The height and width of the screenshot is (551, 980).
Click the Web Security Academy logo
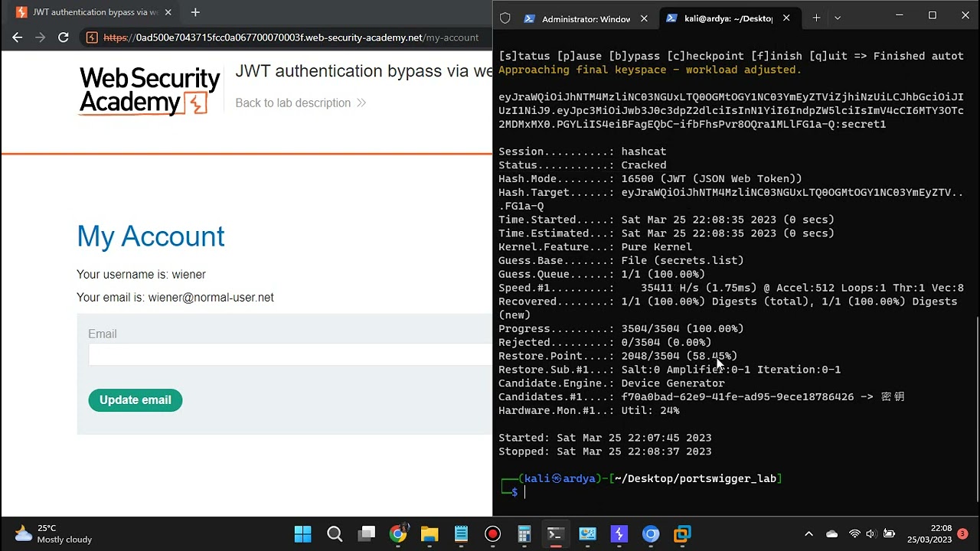[149, 91]
